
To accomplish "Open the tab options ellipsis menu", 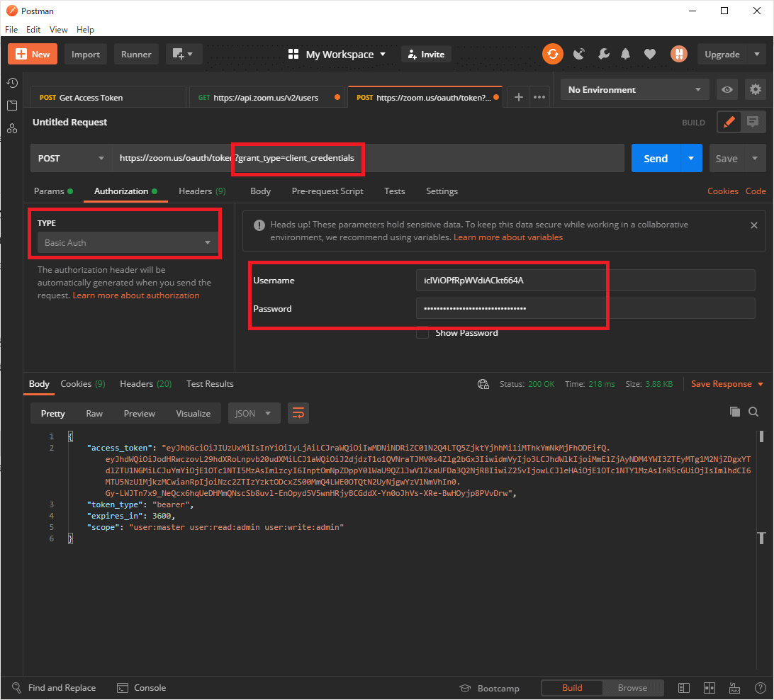I will tap(539, 97).
